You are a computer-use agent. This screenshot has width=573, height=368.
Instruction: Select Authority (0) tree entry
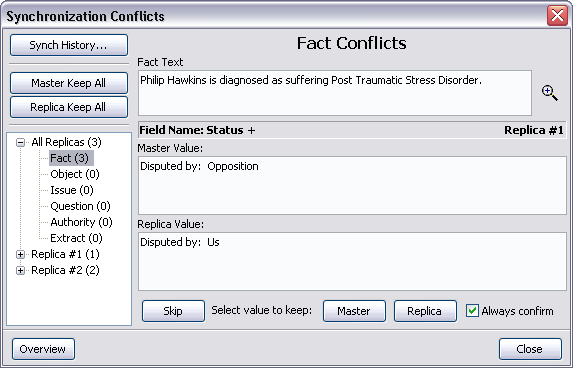click(81, 222)
